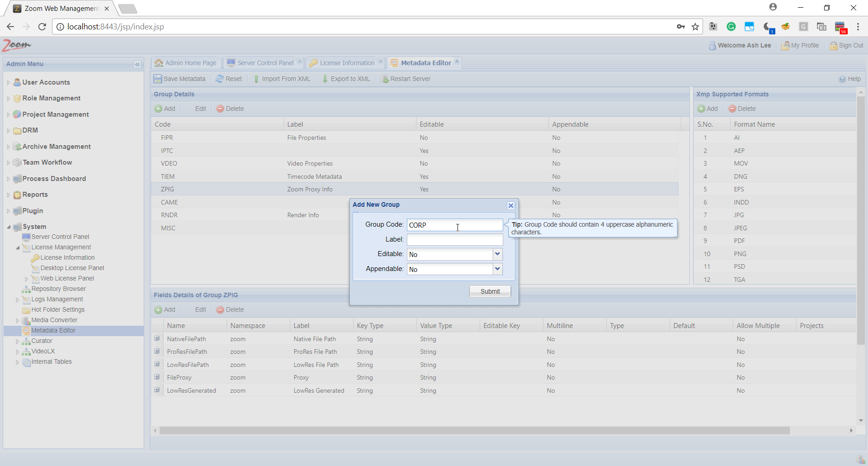Click the Restart Server icon
The width and height of the screenshot is (868, 466).
385,79
